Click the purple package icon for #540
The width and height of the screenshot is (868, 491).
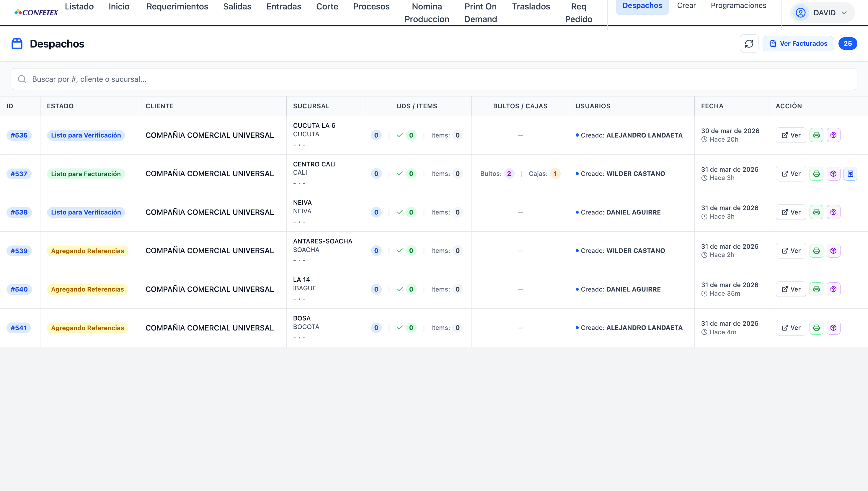pyautogui.click(x=833, y=289)
